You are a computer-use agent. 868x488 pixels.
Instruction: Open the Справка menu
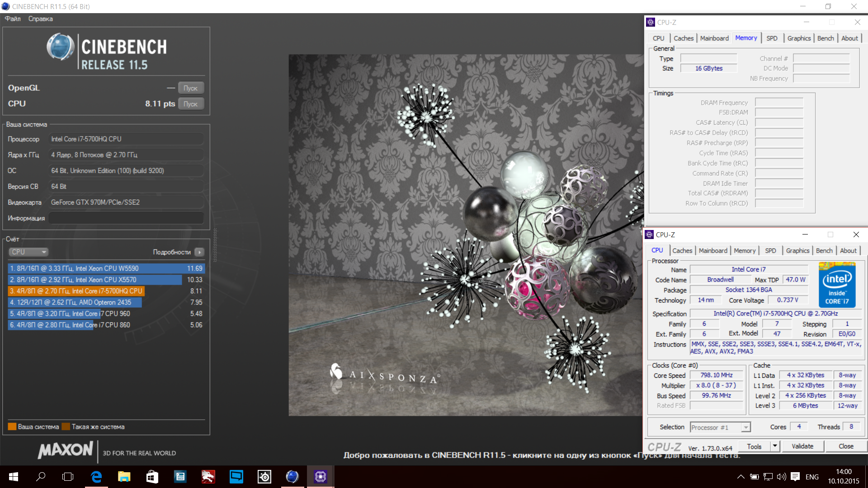40,19
